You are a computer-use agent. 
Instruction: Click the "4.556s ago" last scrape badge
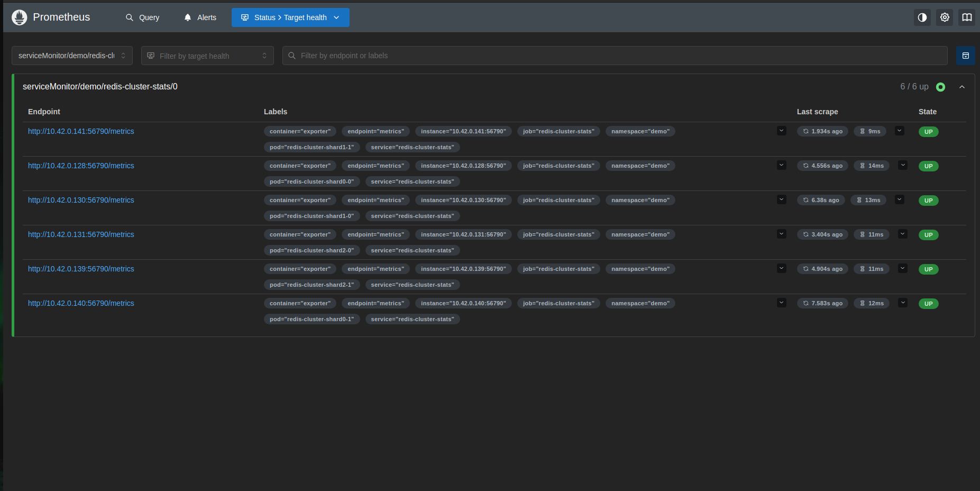pos(822,166)
